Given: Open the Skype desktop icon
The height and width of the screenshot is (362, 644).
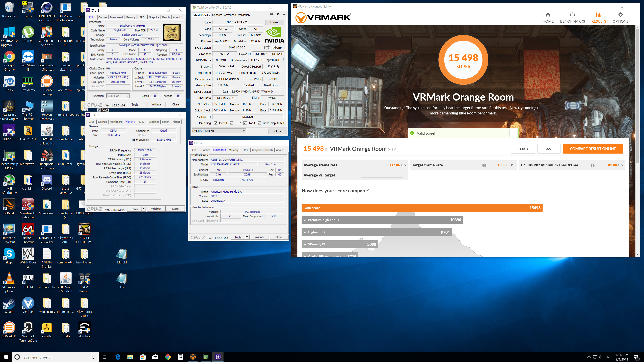Looking at the screenshot, I should (x=9, y=256).
